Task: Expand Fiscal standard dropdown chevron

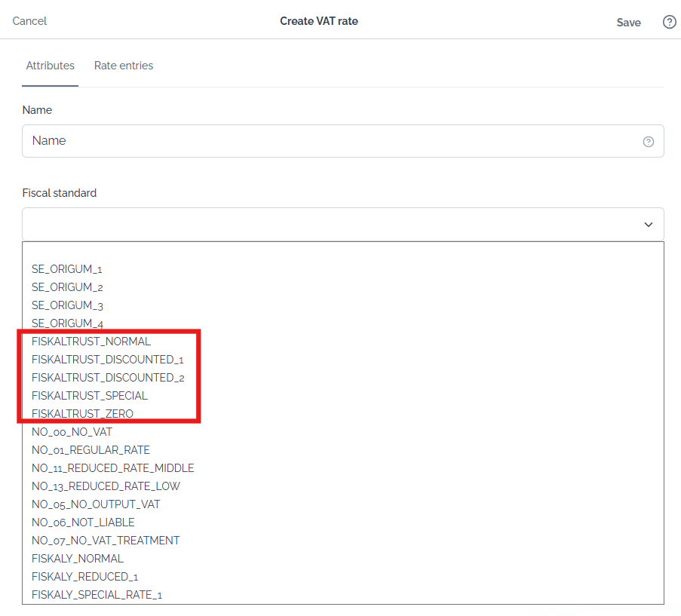Action: click(x=648, y=225)
